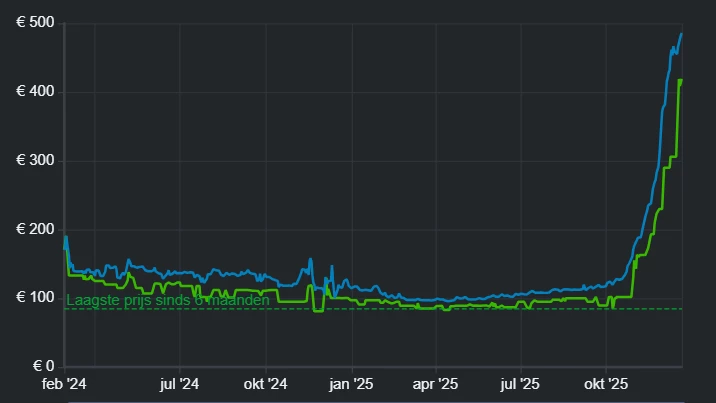
Task: Click the "okt '24" x-axis label
Action: (265, 384)
